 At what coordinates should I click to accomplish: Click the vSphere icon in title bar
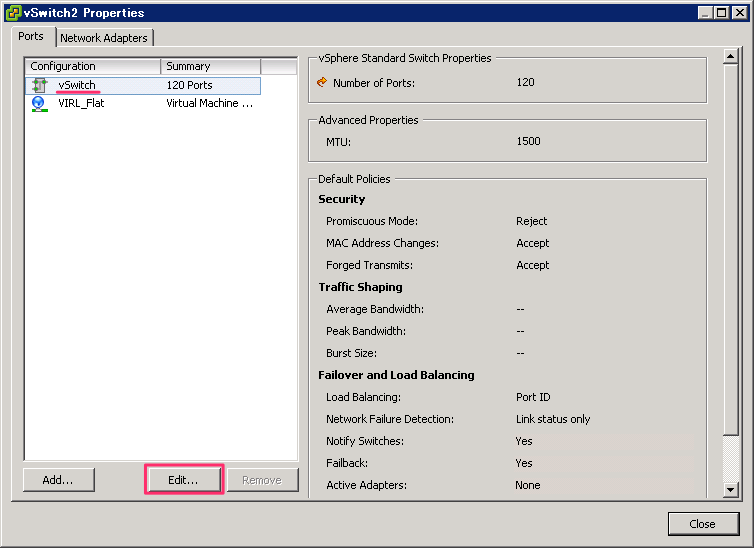[x=13, y=12]
